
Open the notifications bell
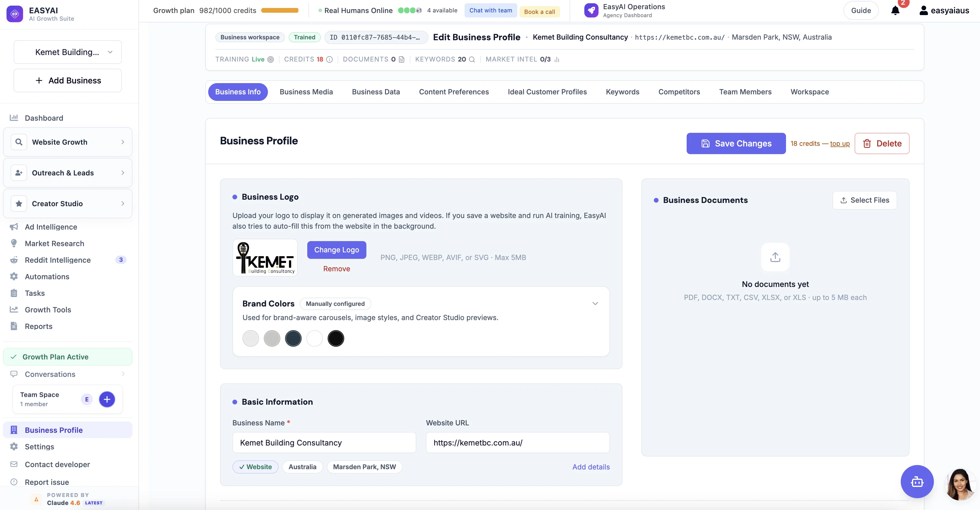895,11
